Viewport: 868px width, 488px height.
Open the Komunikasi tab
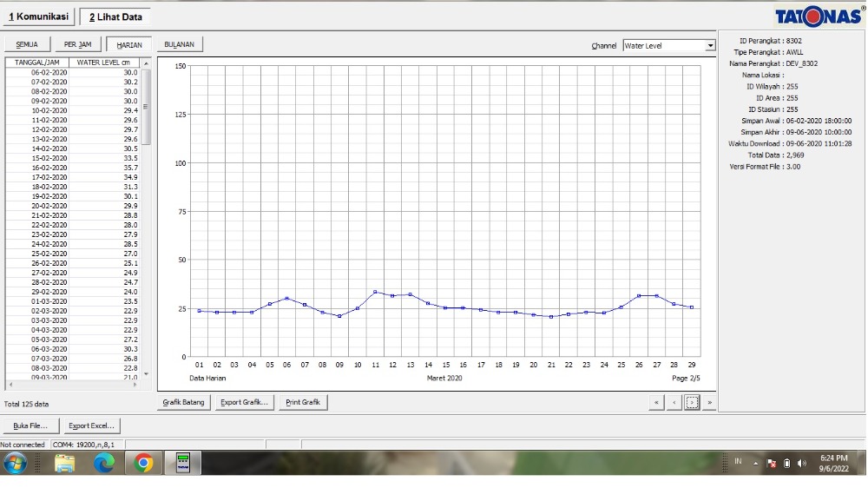click(38, 16)
